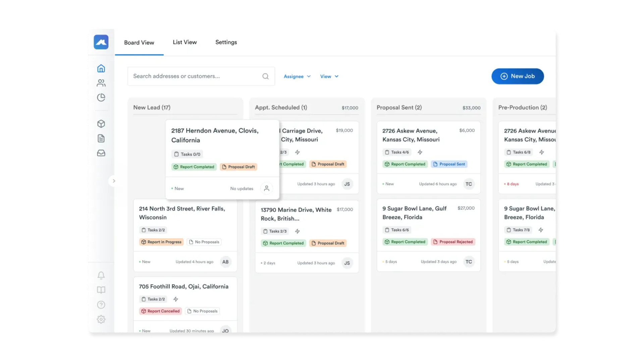This screenshot has width=644, height=362.
Task: Click lightning bolt on Carriage Drive card
Action: point(297,152)
